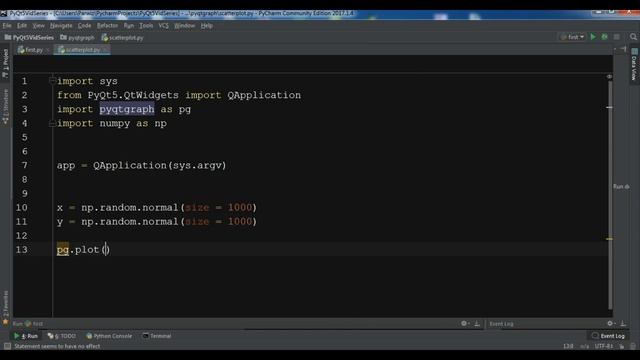Image resolution: width=640 pixels, height=360 pixels.
Task: Open the Navigate menu
Action: 61,26
